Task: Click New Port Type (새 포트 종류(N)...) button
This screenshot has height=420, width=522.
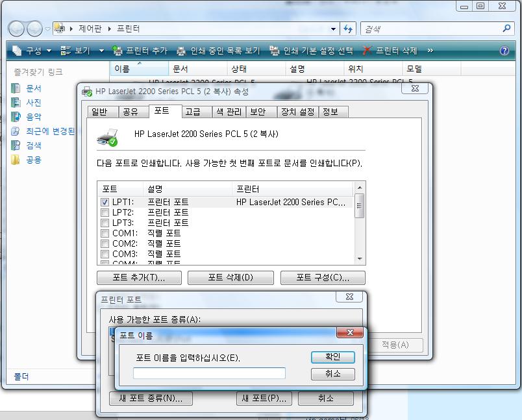Action: click(151, 399)
